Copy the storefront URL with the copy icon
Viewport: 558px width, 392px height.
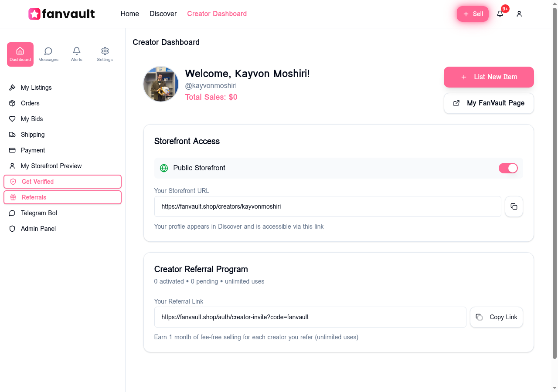click(x=514, y=206)
